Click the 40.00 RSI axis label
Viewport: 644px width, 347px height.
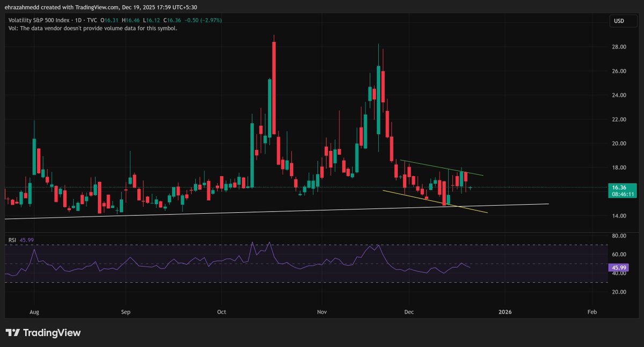(620, 273)
